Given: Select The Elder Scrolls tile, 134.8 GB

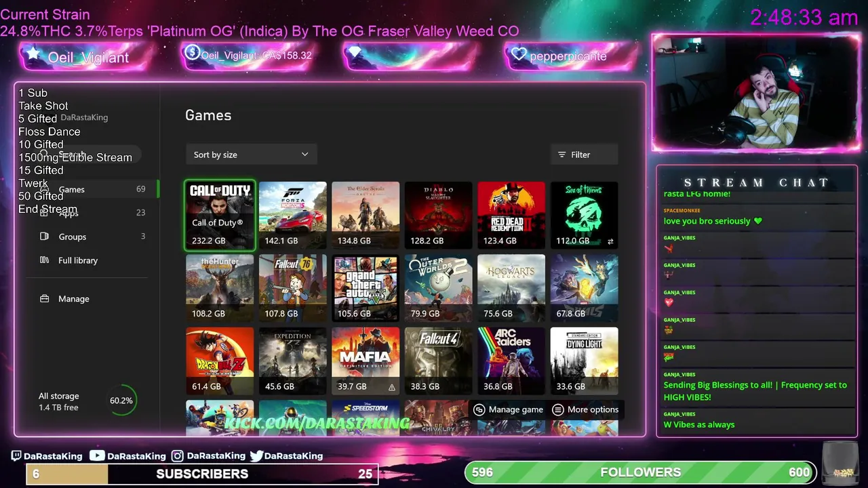Looking at the screenshot, I should coord(366,215).
